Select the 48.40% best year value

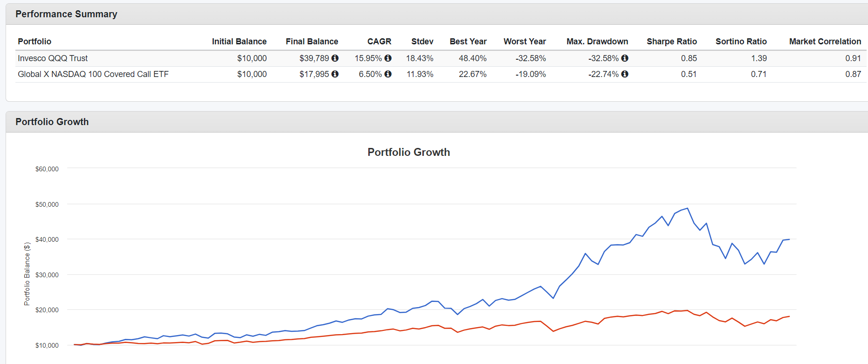473,58
